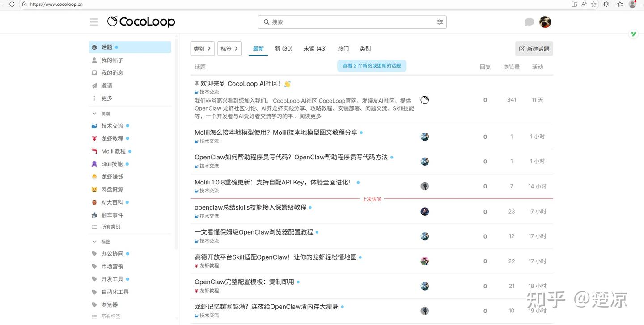
Task: Open the chat bubble icon in header
Action: (529, 22)
